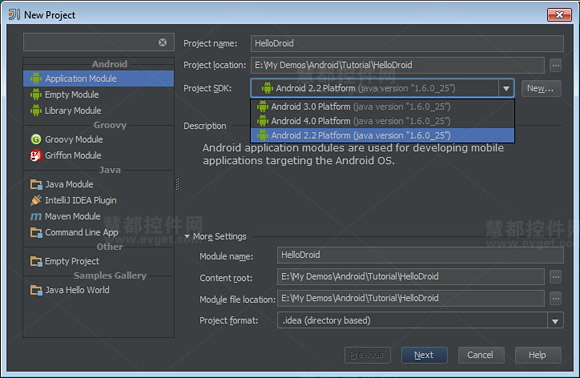Collapse the More Settings section
Screen dimensions: 580x378
[x=187, y=236]
